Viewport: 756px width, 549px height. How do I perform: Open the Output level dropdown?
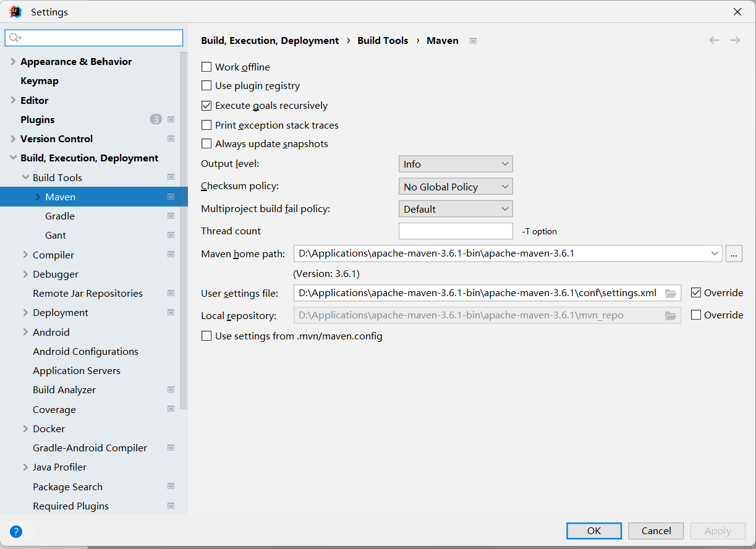(456, 164)
